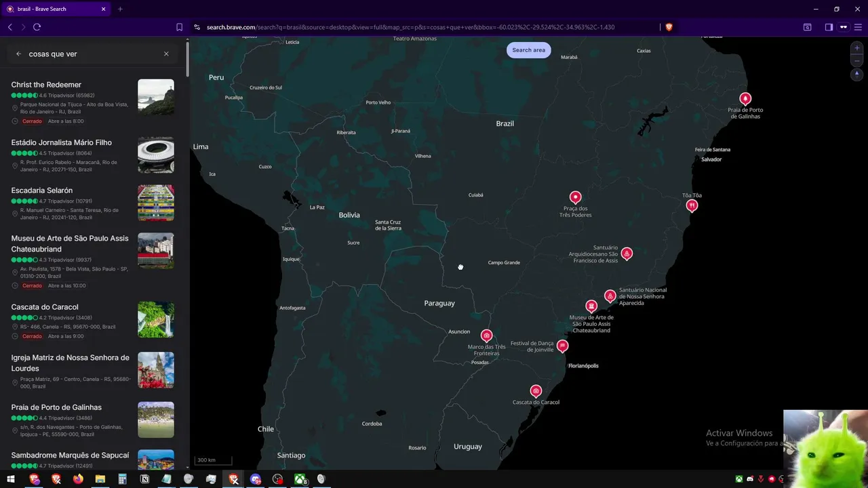Click the Search area button
868x488 pixels.
(x=528, y=50)
